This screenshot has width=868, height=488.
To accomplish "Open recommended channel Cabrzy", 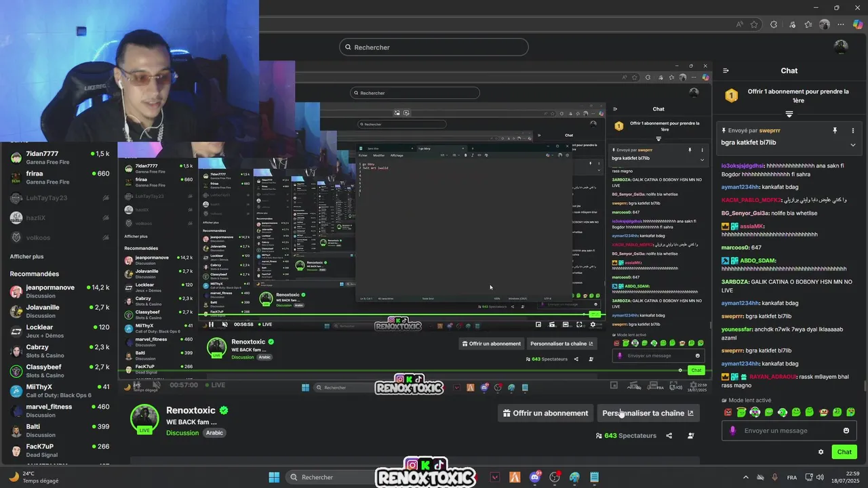I will click(x=59, y=351).
